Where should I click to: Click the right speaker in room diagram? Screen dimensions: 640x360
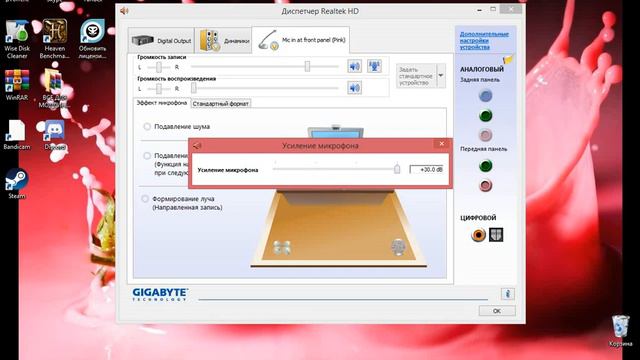point(398,247)
